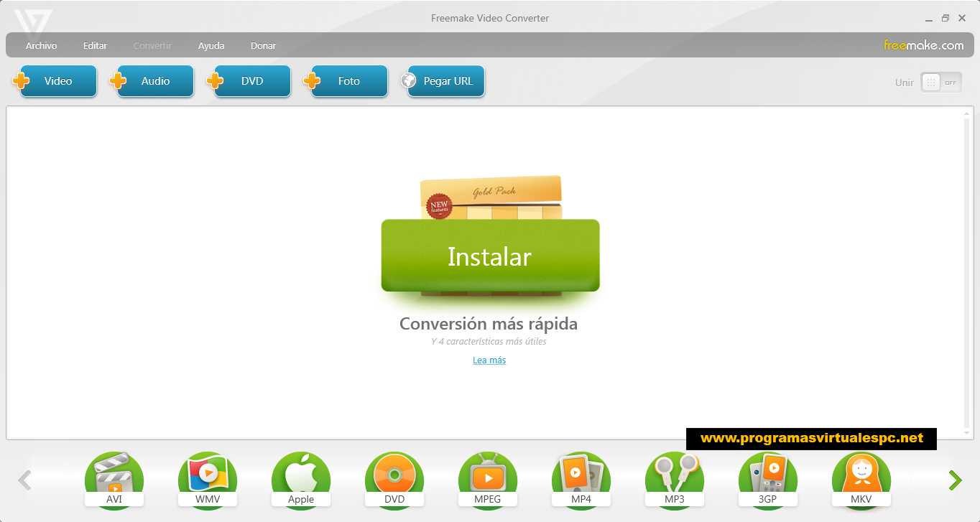Viewport: 980px width, 522px height.
Task: Click the Y 4 características más útiles text
Action: 489,342
